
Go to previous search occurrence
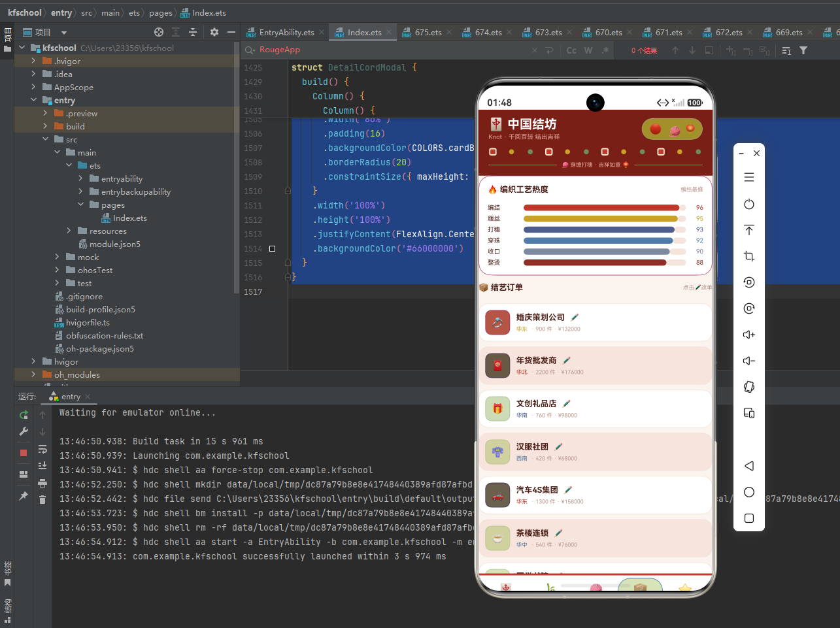(x=675, y=50)
